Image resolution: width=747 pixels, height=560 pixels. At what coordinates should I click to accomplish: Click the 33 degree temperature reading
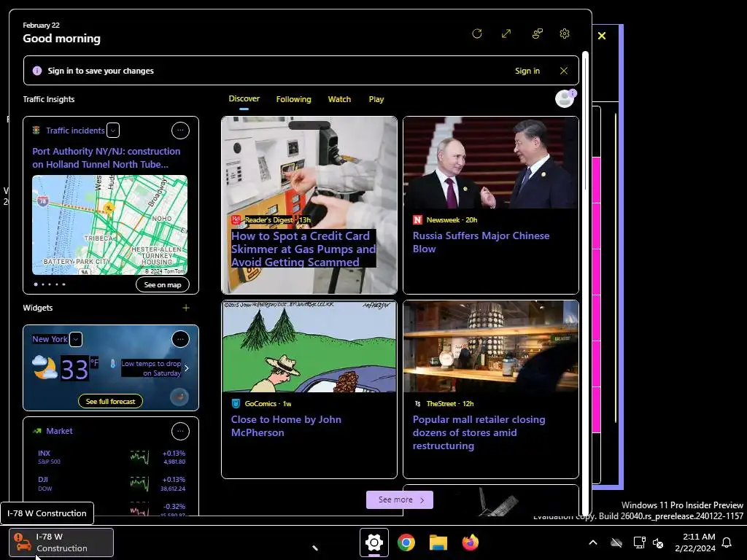point(74,369)
